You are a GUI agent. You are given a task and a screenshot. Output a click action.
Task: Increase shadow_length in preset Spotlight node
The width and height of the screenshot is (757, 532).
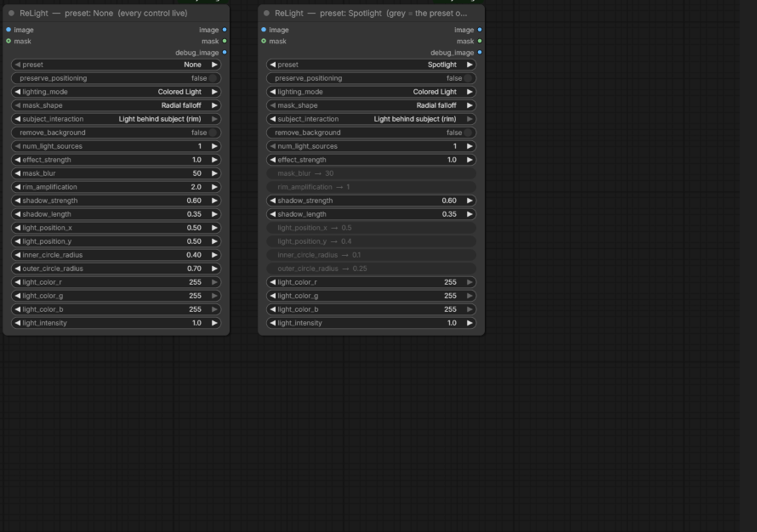(470, 214)
